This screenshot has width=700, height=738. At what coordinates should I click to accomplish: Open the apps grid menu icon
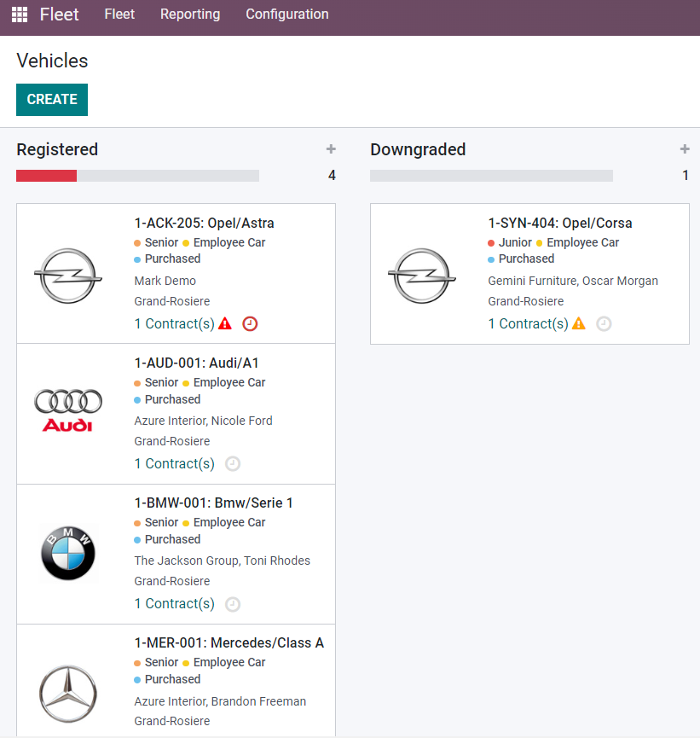pos(20,15)
